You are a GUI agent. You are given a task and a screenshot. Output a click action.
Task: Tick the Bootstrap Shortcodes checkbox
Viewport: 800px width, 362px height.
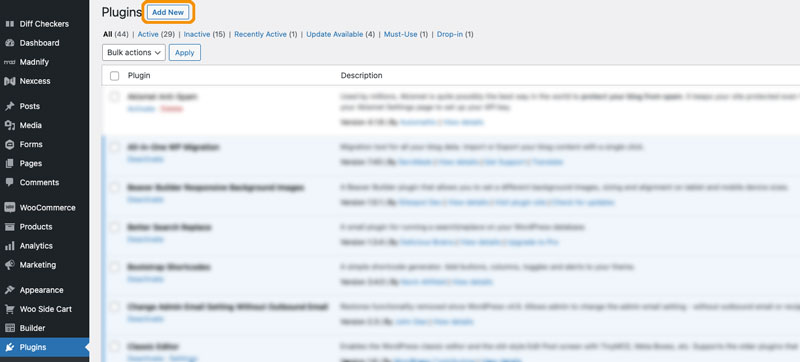click(x=115, y=267)
